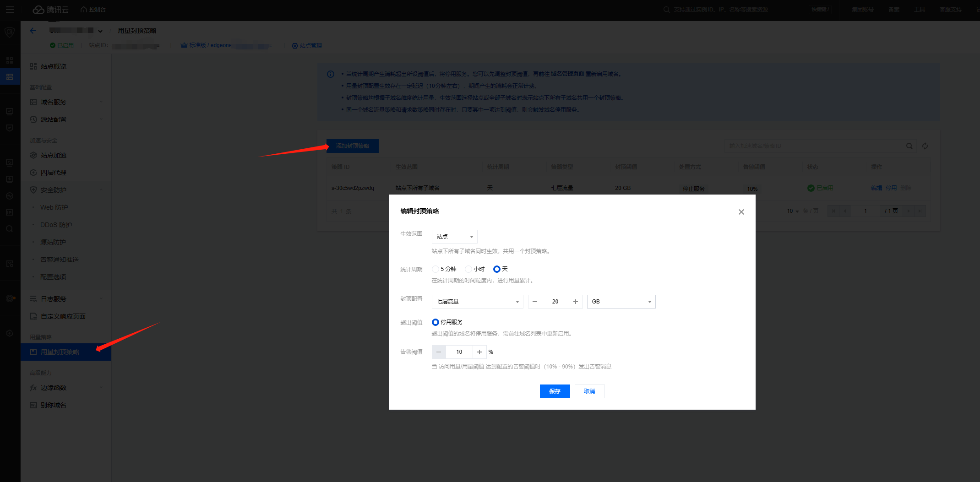Open 集团账号 in the top bar

pyautogui.click(x=863, y=10)
